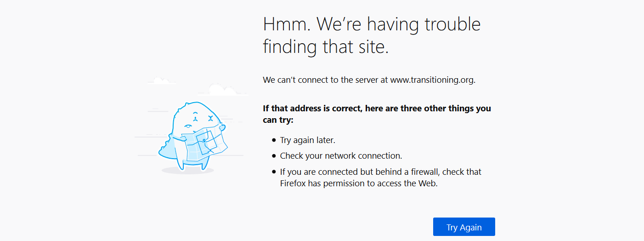Click the bullet dot beside "Try again later."
The image size is (644, 241).
[x=274, y=140]
